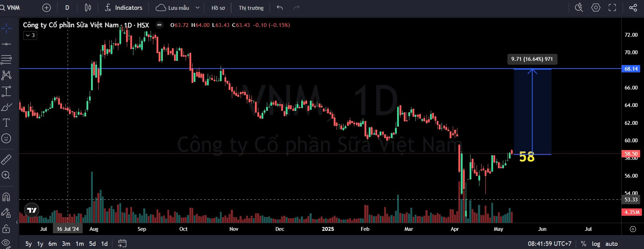Screen dimensions: 644x249
Task: Open quick search icon in top bar
Action: click(579, 8)
